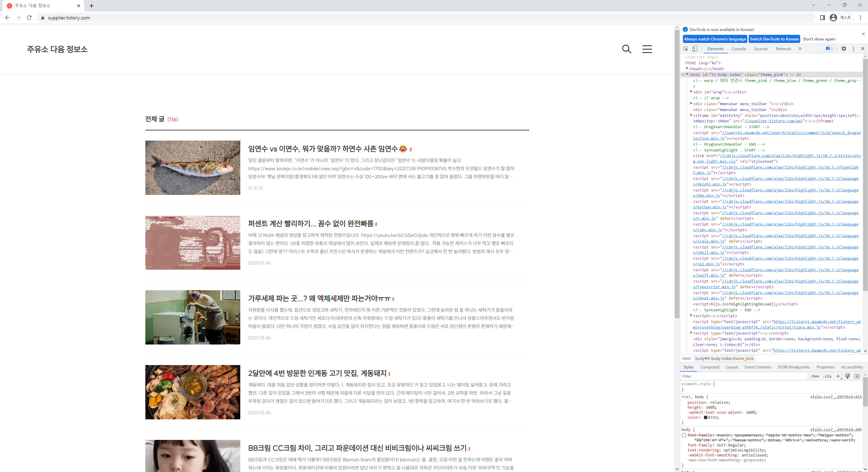
Task: Toggle the :hov element state panel
Action: [815, 376]
